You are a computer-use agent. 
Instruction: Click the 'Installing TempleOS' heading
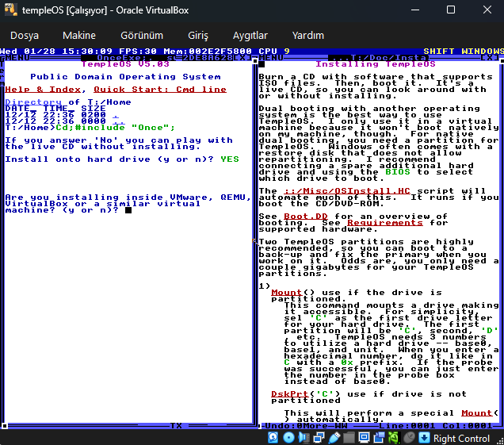(376, 64)
